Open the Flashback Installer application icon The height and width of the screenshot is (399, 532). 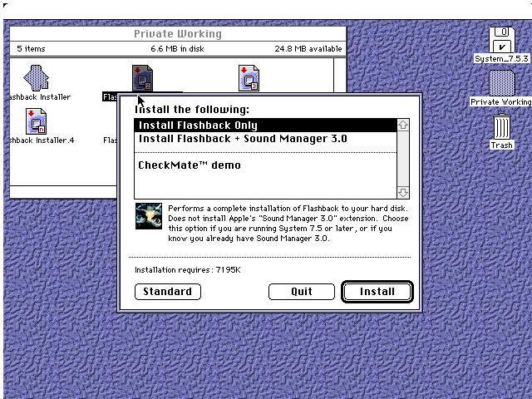(x=36, y=78)
